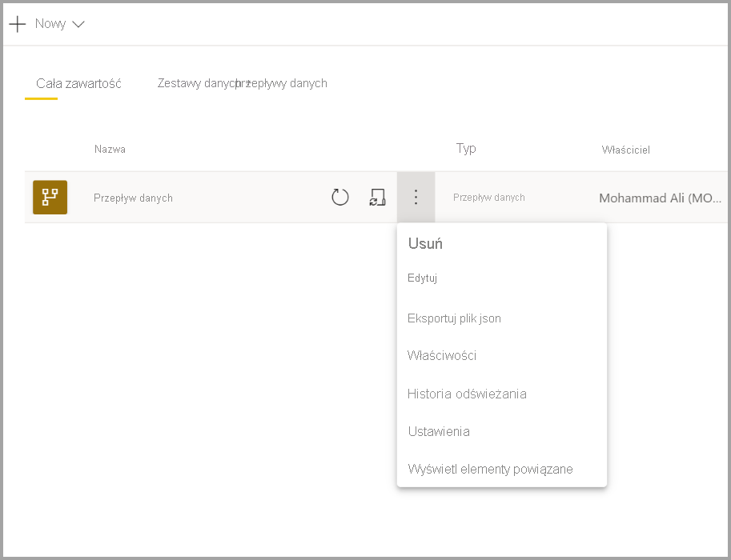Open the vertical ellipsis more options icon
This screenshot has height=560, width=731.
(416, 197)
